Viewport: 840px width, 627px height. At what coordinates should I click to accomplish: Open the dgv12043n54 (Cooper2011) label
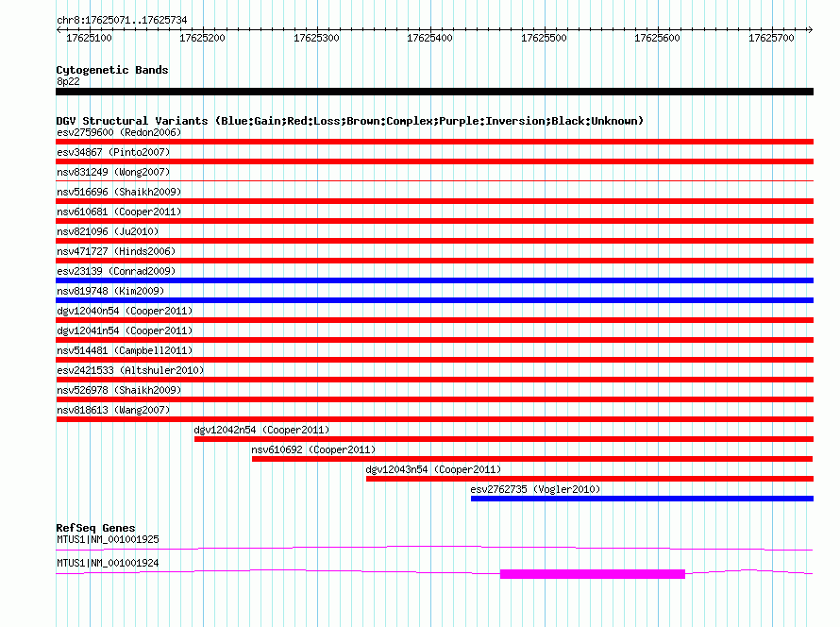point(433,469)
